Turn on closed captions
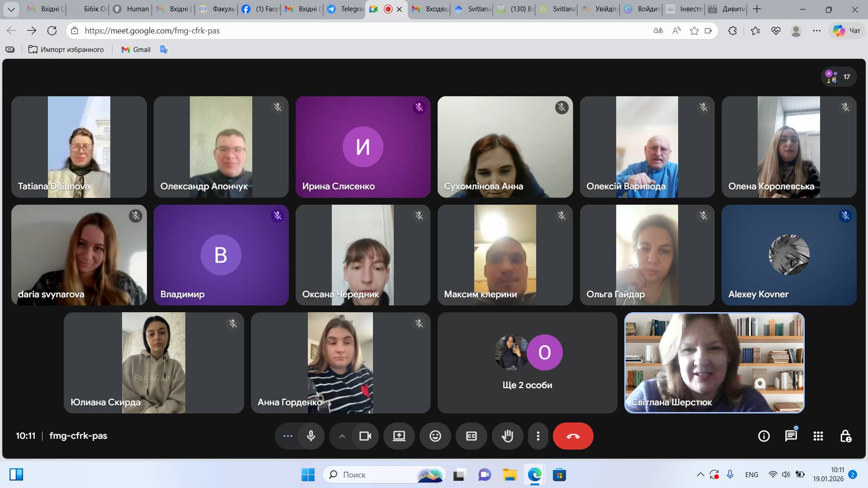Screen dimensions: 868x488 click(x=471, y=436)
